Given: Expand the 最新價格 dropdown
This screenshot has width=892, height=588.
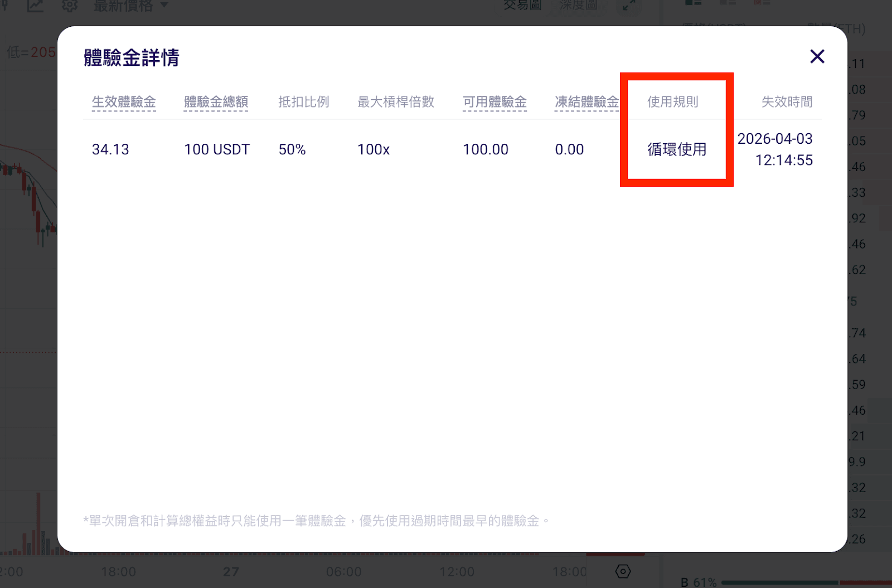Looking at the screenshot, I should point(131,6).
